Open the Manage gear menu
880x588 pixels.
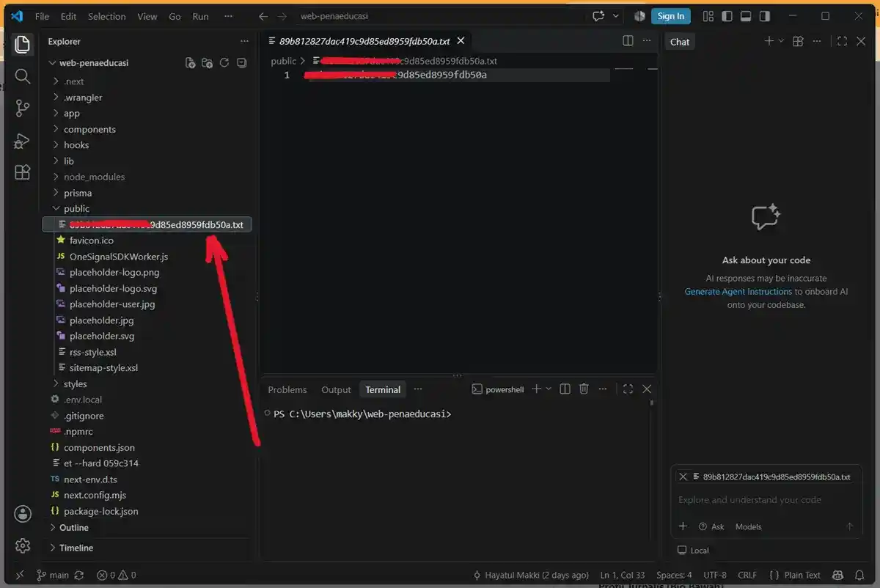[x=23, y=545]
